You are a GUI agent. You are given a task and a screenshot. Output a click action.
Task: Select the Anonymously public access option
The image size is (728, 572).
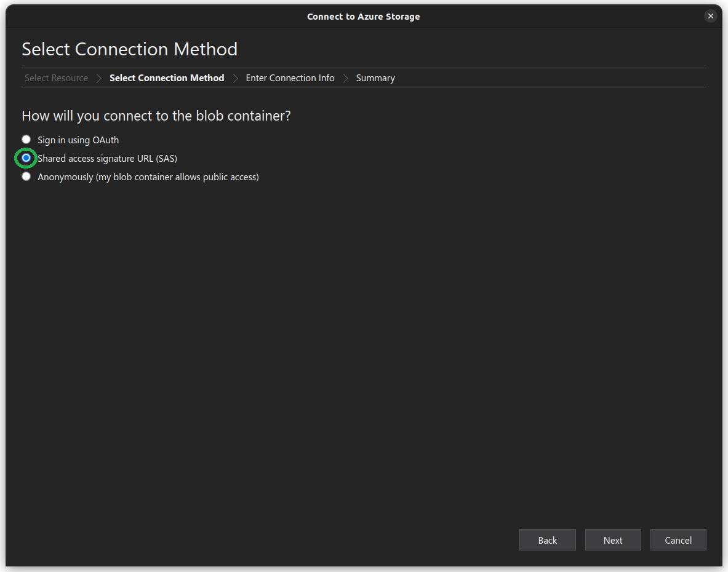pos(26,177)
